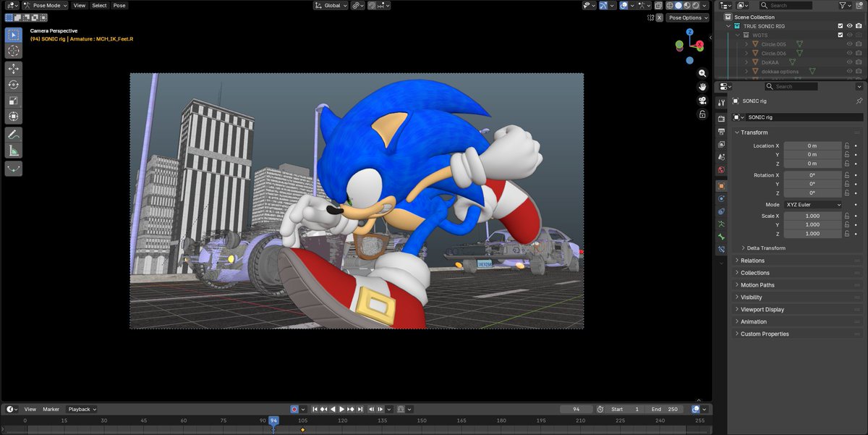Open the Object properties tab
This screenshot has width=868, height=435.
(721, 186)
